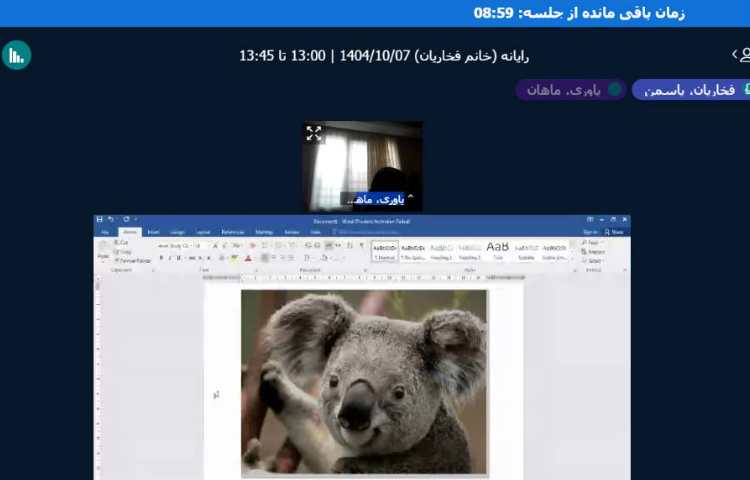Screen dimensions: 750x480
Task: Select participant chip فخاریان، یاسمن
Action: [691, 89]
